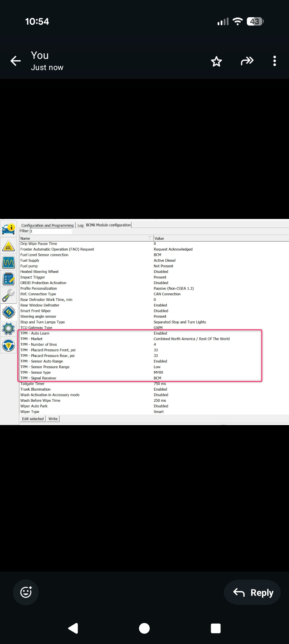
Task: Open the emoji reaction picker
Action: point(26,592)
